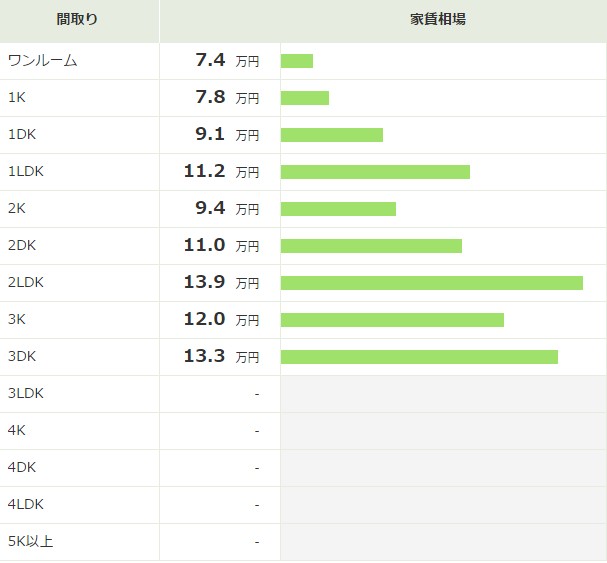607x563 pixels.
Task: Select the 1DK layout label
Action: (22, 135)
